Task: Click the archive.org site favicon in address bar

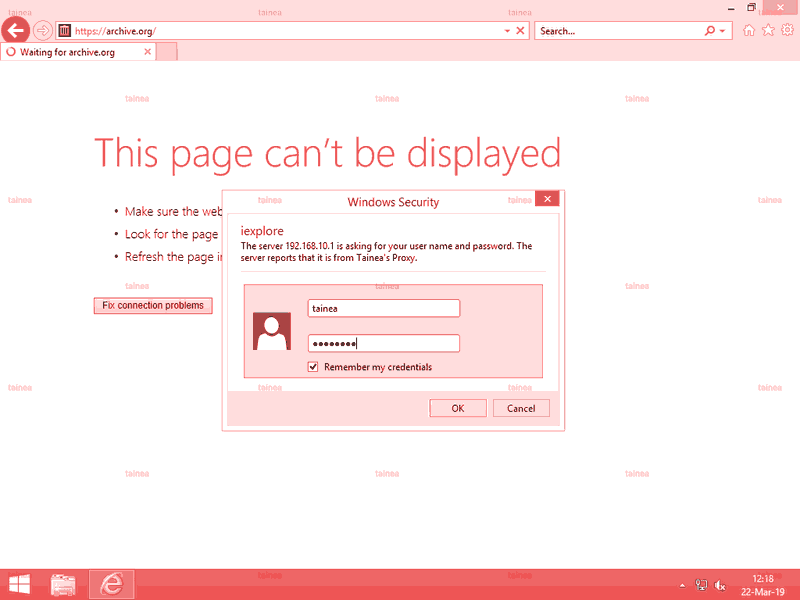Action: tap(64, 31)
